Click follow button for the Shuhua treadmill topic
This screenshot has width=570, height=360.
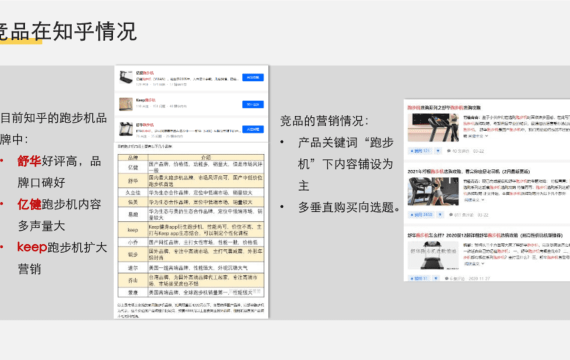(x=253, y=129)
